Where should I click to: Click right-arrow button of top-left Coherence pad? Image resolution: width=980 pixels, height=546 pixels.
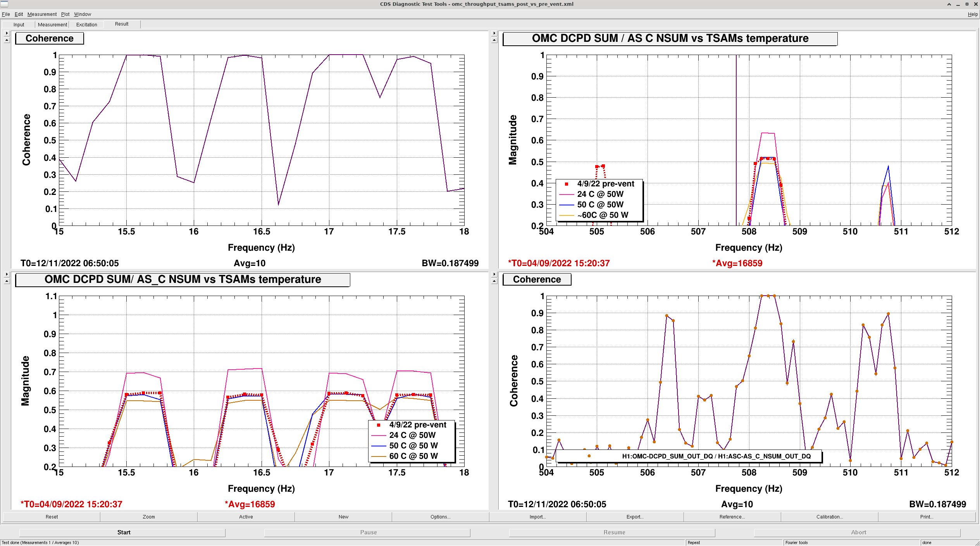7,33
